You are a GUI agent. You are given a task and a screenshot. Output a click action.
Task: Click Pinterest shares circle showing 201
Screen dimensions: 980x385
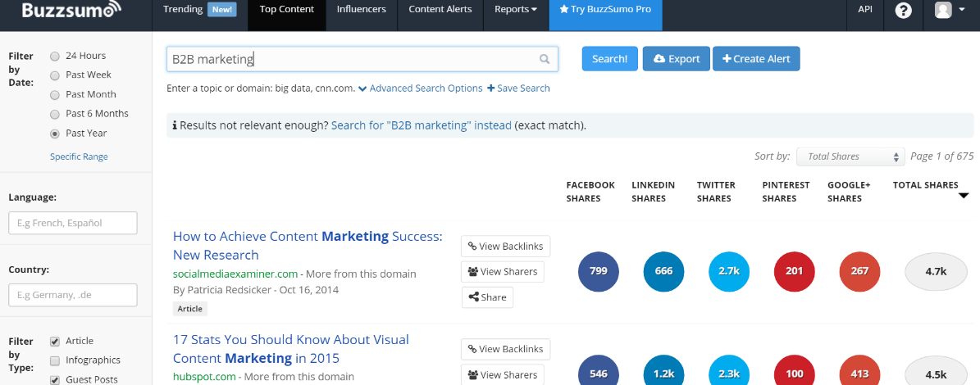point(795,271)
